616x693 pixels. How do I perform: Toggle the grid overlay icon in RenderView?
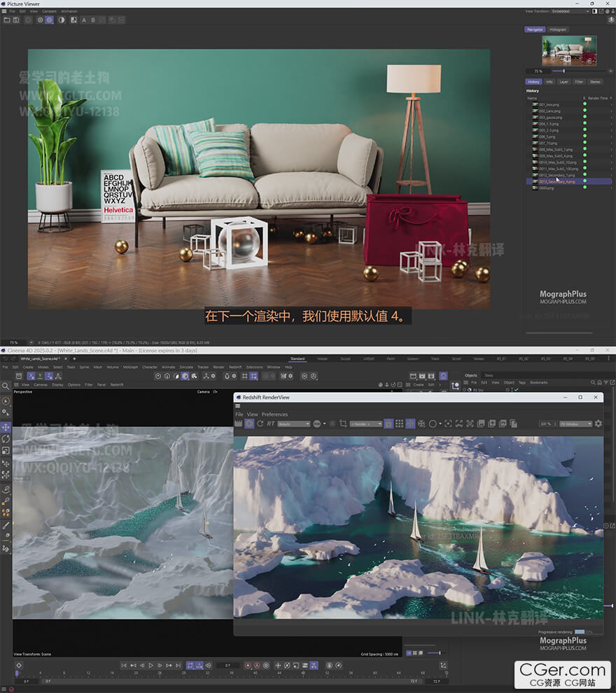pyautogui.click(x=399, y=423)
